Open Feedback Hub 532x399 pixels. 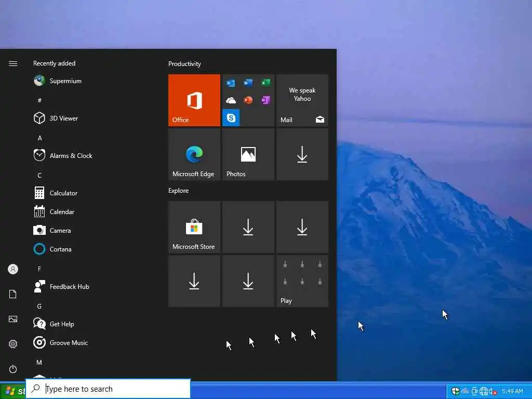click(61, 286)
